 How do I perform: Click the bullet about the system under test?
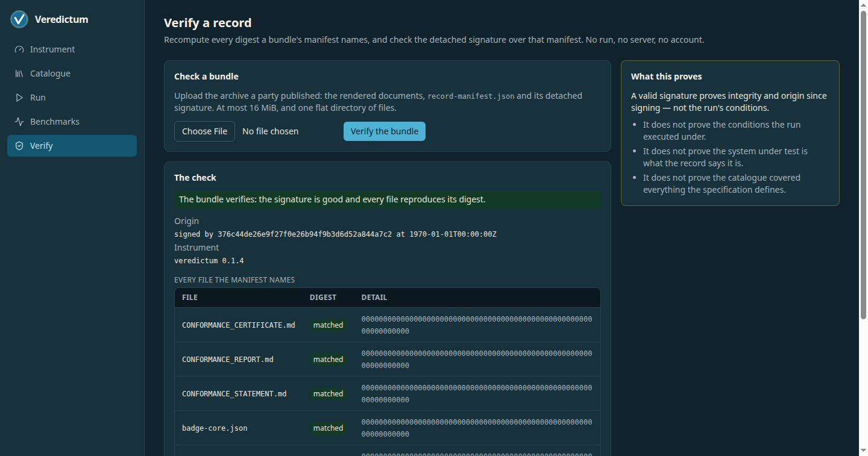(x=725, y=157)
